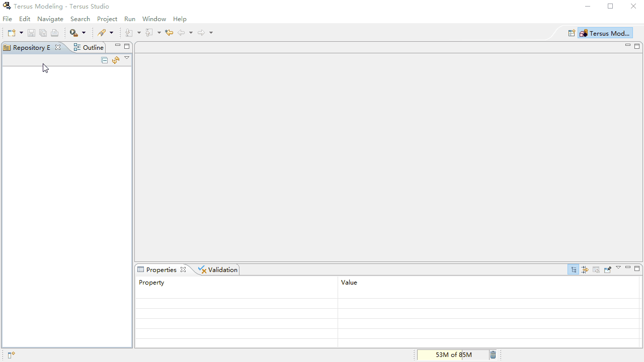Select the Repository Explorer tab
This screenshot has height=362, width=644.
tap(32, 48)
